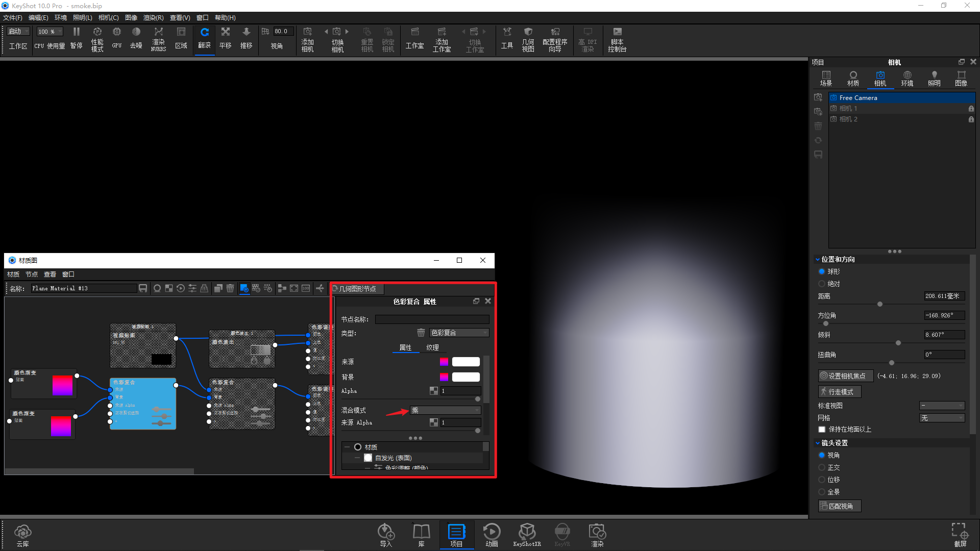Select the 正交 lens mode radio button
Screen dimensions: 980x551
821,467
